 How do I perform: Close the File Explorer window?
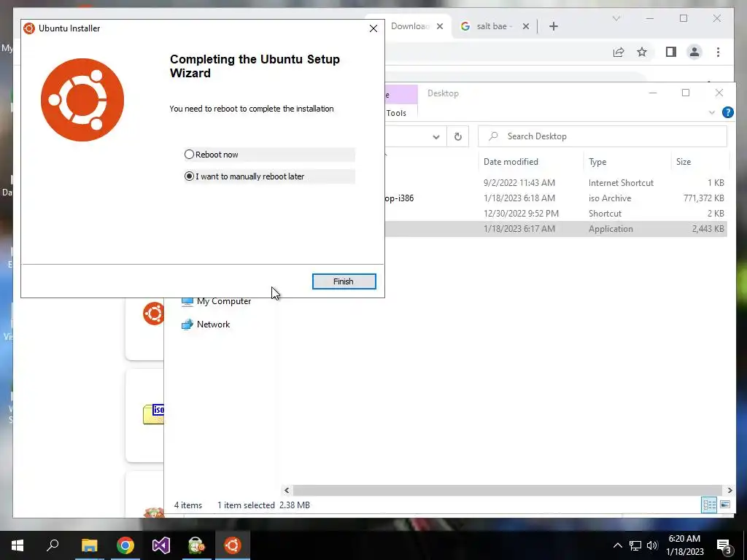point(719,93)
